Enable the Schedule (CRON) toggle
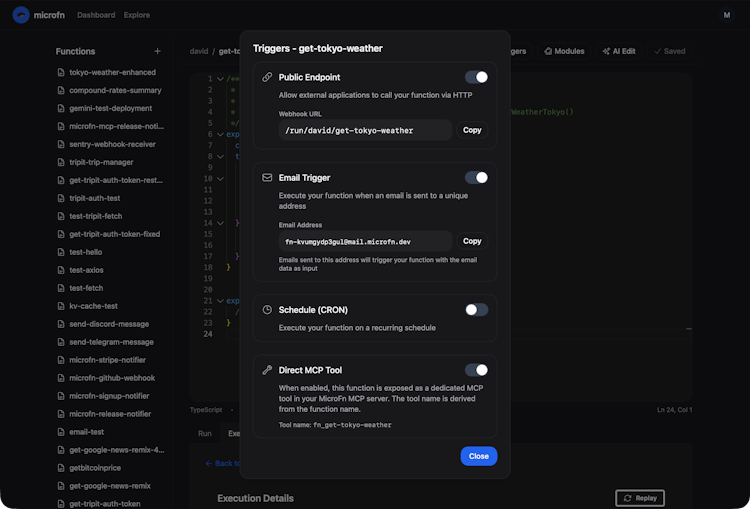Image resolution: width=750 pixels, height=509 pixels. pos(476,310)
